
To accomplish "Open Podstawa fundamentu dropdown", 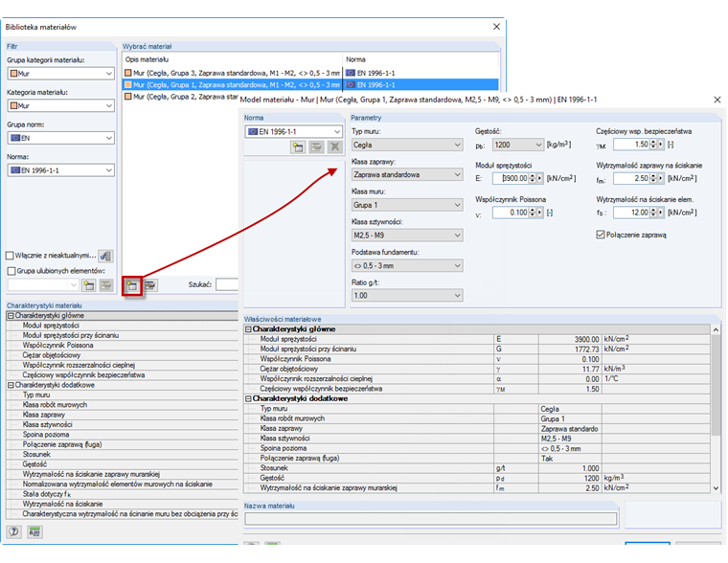I will [407, 266].
